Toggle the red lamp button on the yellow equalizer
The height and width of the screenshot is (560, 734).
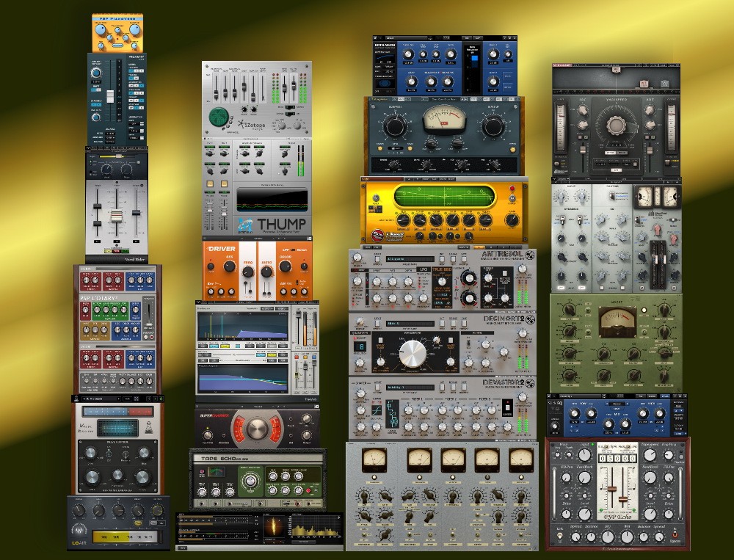coord(512,189)
